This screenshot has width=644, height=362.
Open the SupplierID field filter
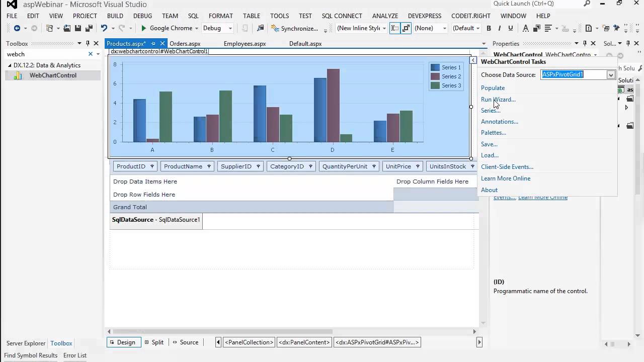pos(258,166)
